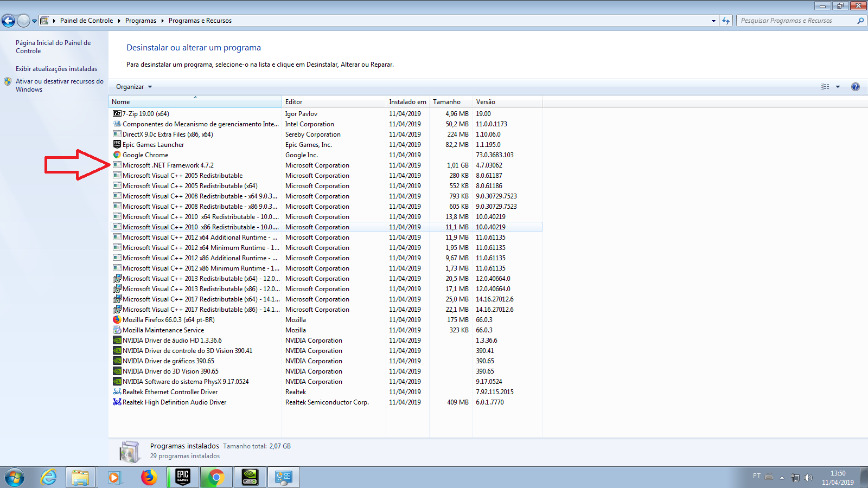Click the Epic Games Launcher list icon

point(117,145)
